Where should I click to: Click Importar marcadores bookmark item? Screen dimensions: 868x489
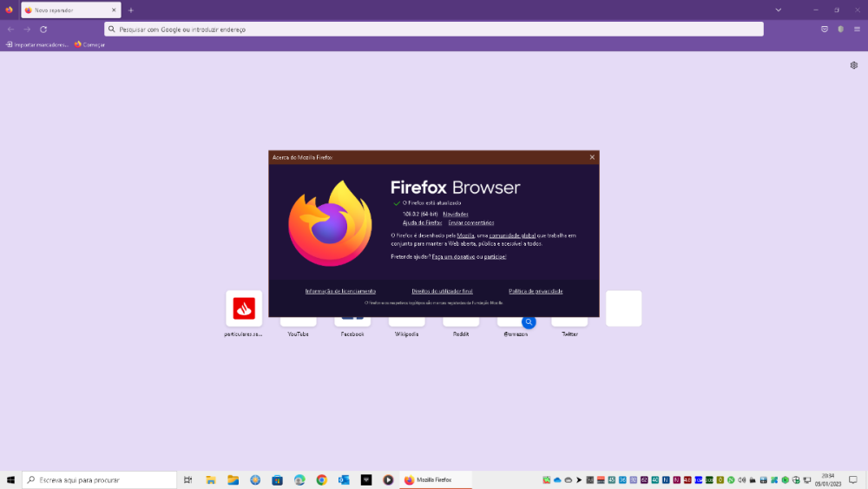pyautogui.click(x=37, y=45)
